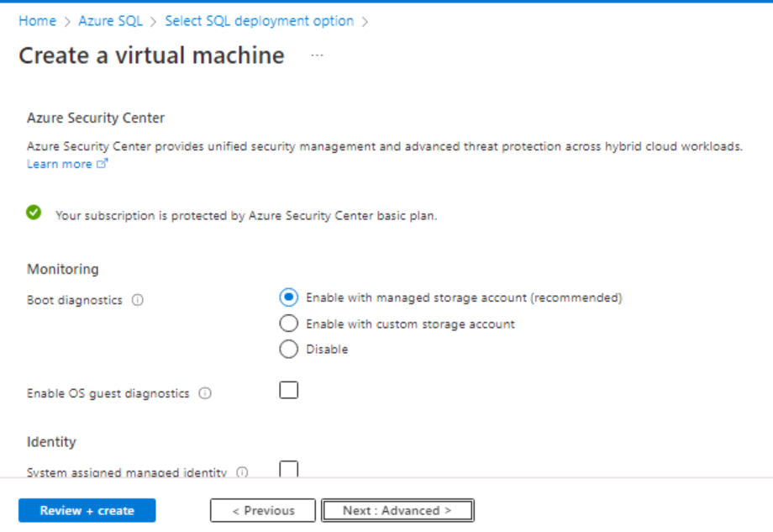Choose Enable with custom storage account
Viewport: 773px width, 532px height.
tap(288, 324)
